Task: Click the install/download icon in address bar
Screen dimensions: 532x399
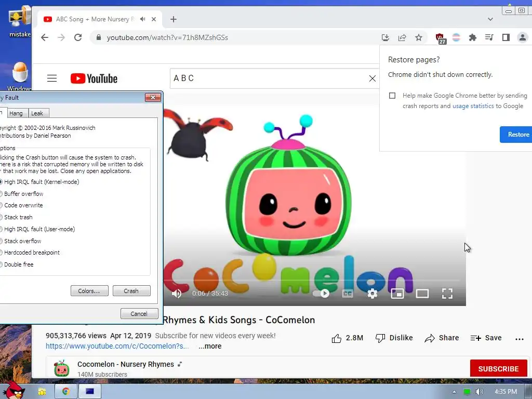Action: [x=385, y=37]
